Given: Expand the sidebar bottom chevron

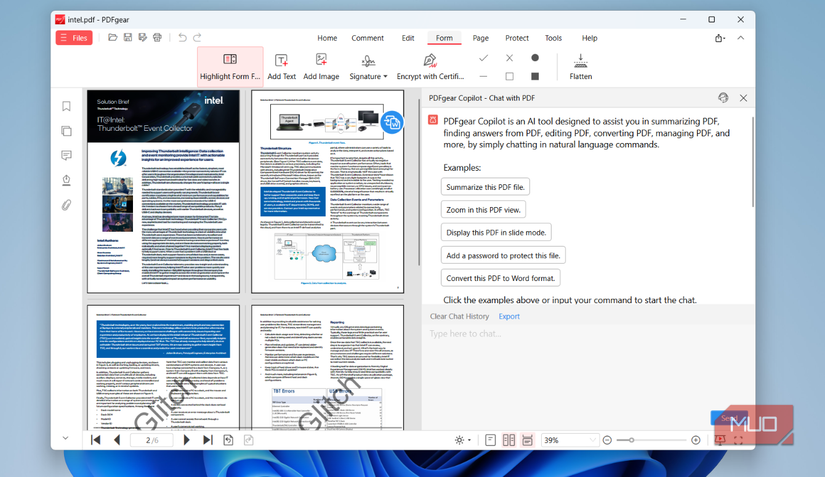Looking at the screenshot, I should [x=65, y=438].
